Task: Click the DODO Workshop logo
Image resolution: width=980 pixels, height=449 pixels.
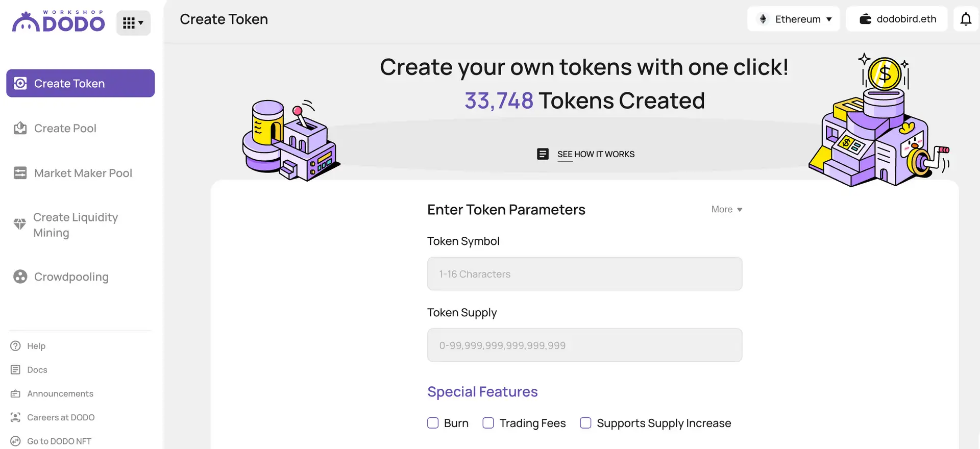Action: click(59, 22)
